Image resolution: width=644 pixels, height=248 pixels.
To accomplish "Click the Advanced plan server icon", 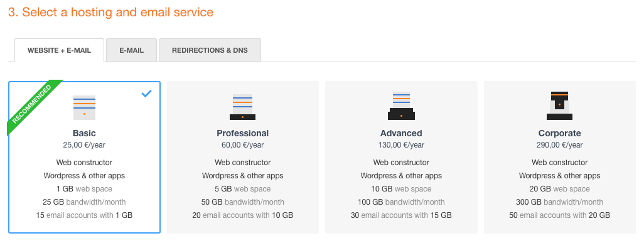I will coord(401,105).
